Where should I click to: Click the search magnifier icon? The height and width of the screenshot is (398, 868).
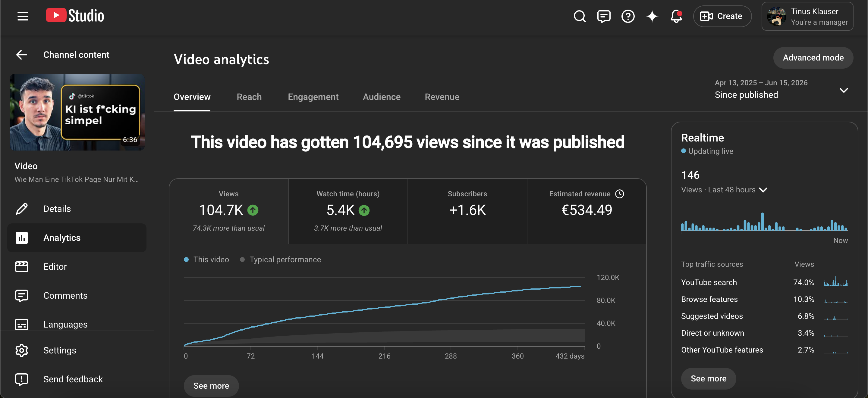point(580,16)
